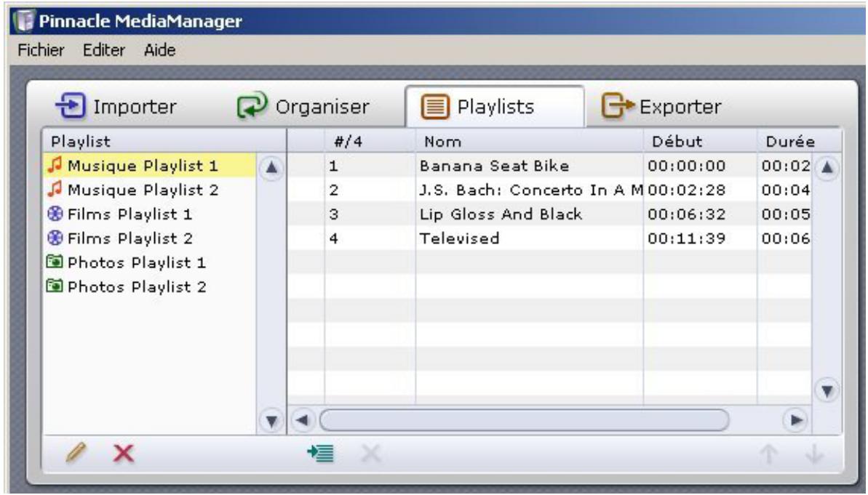Viewport: 868px width, 495px height.
Task: Click the horizontal scroll right arrow
Action: coord(796,420)
